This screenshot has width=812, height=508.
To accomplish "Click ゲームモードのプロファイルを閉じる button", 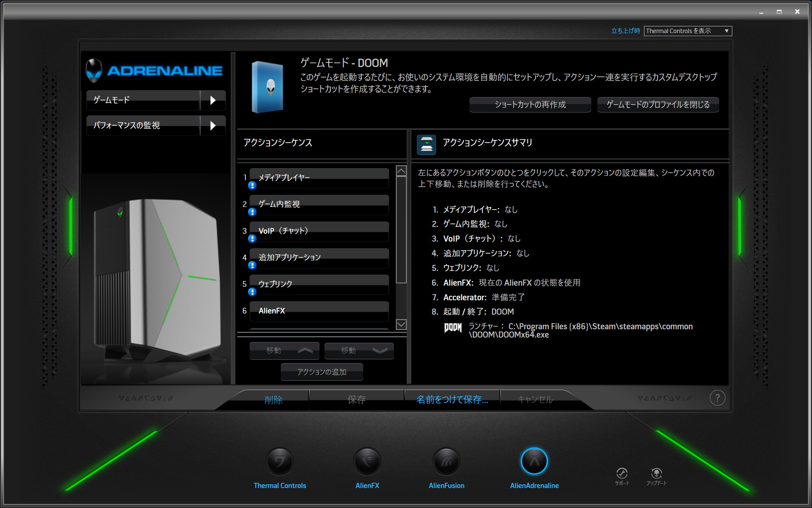I will [658, 105].
